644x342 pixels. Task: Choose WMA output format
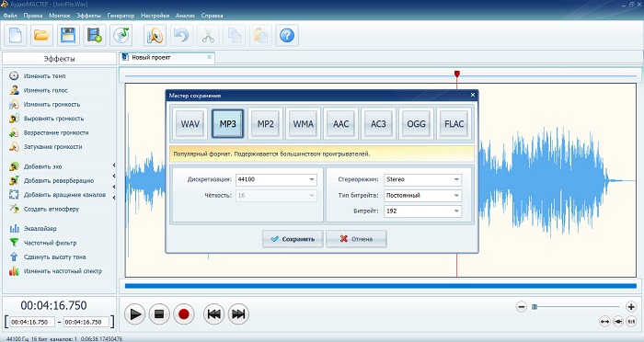[x=303, y=123]
